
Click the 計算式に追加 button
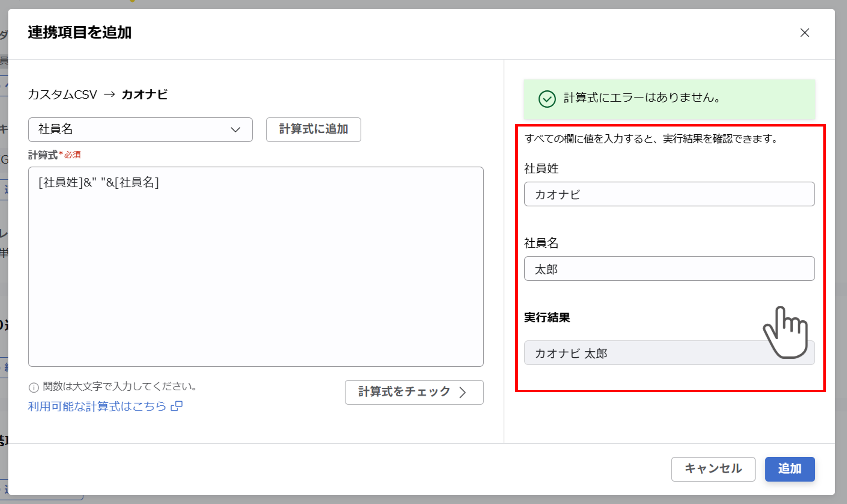313,129
